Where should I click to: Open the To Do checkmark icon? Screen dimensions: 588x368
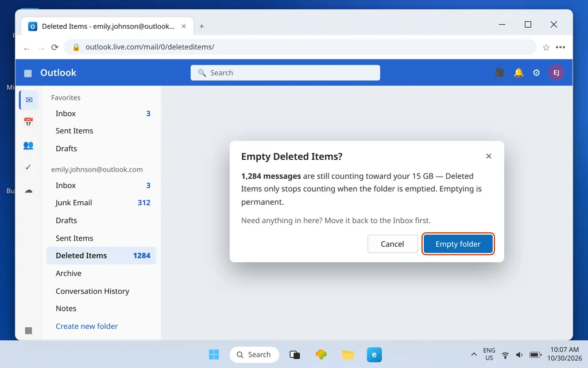click(28, 167)
